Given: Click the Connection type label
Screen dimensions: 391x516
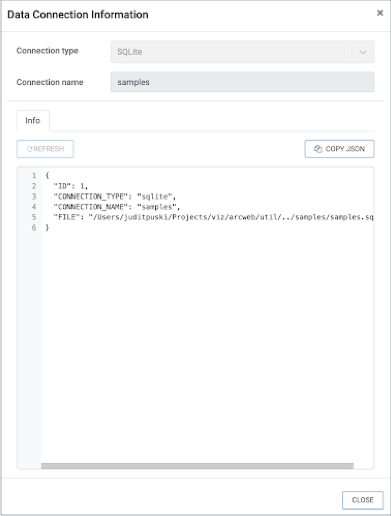Looking at the screenshot, I should 47,51.
